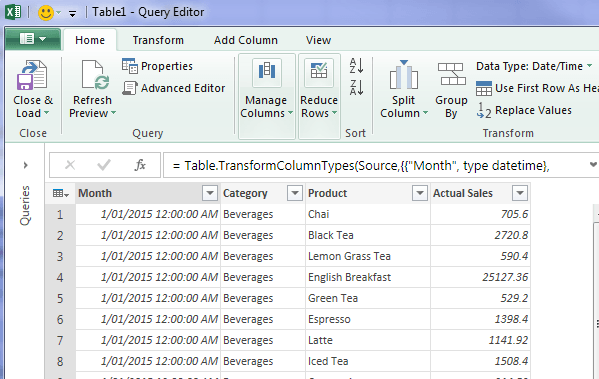Open the table menu icon in grid corner
The height and width of the screenshot is (379, 599).
point(60,193)
